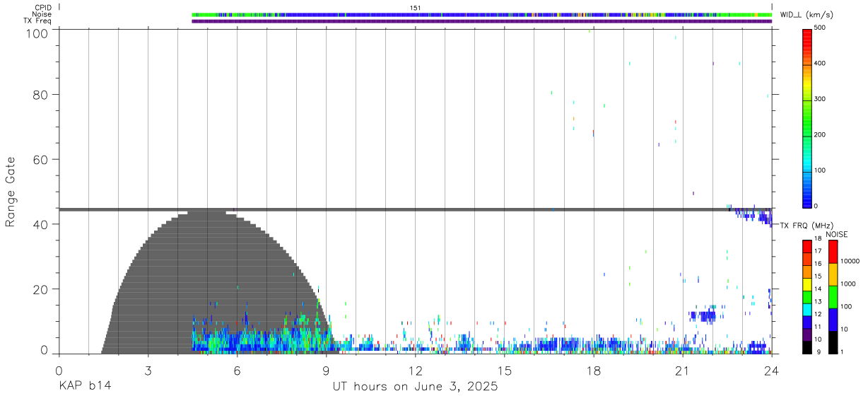This screenshot has height=401, width=868.
Task: Click the "UT hours on June 3, 2025" label
Action: click(x=415, y=386)
